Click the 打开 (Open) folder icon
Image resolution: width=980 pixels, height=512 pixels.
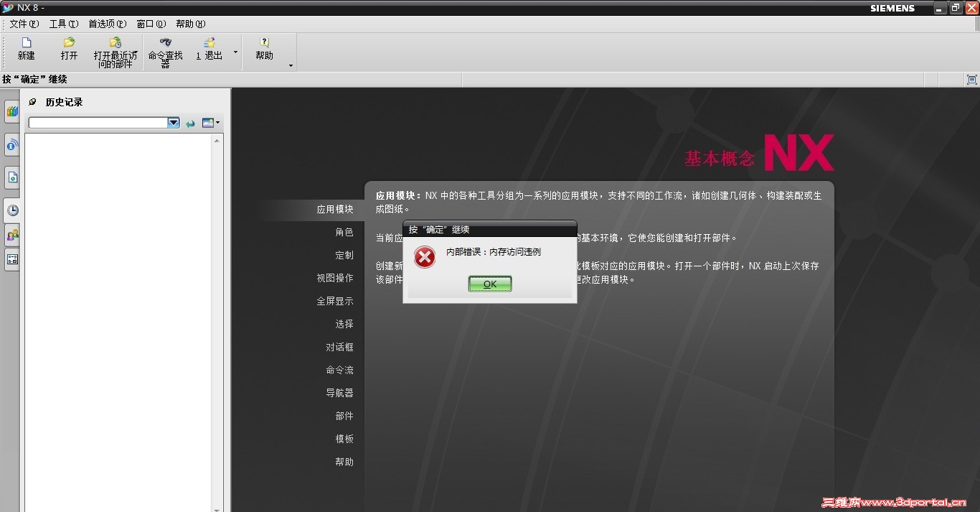click(69, 42)
